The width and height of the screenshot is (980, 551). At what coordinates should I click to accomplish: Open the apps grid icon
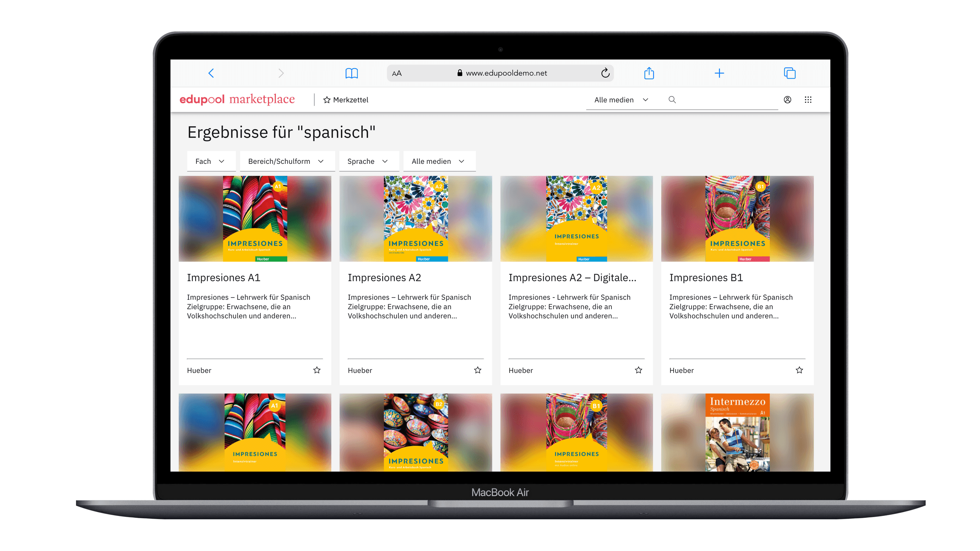(x=808, y=100)
